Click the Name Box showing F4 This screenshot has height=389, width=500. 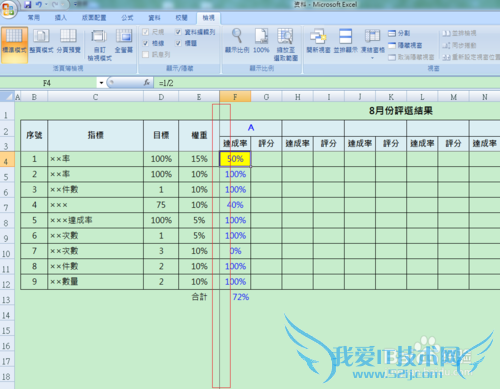(48, 83)
